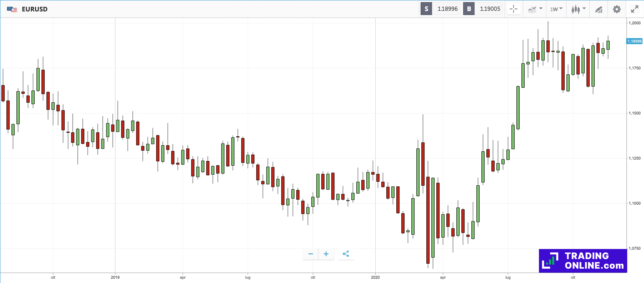This screenshot has height=283, width=644.
Task: Expand the chart to fullscreen
Action: pos(635,9)
